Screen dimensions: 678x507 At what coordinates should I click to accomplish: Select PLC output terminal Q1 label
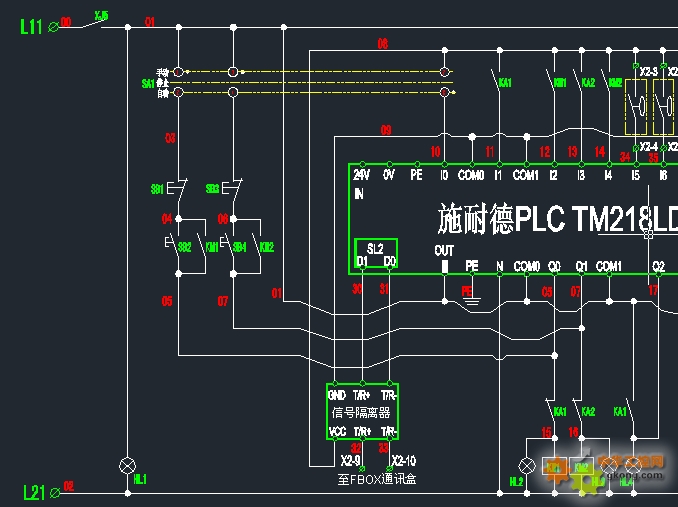[x=581, y=266]
